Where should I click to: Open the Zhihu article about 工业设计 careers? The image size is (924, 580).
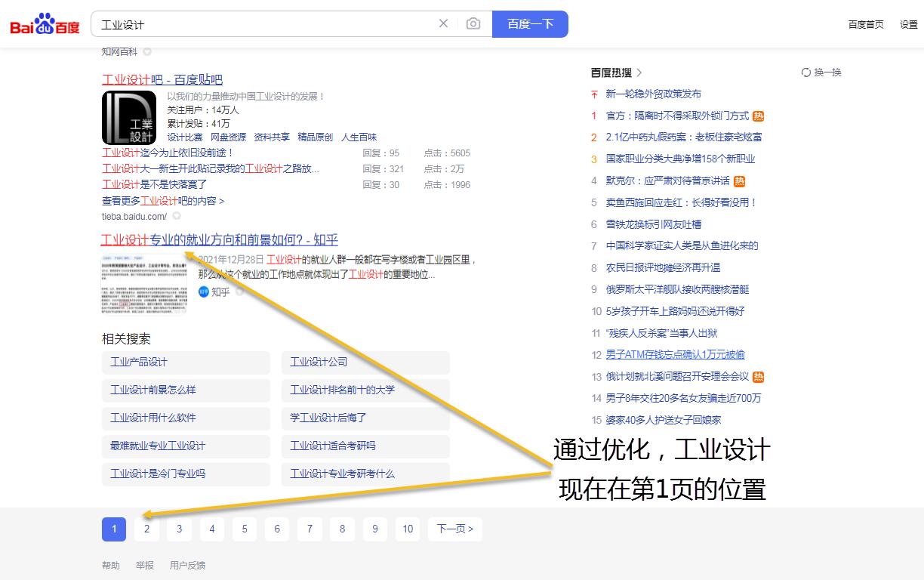click(x=220, y=239)
